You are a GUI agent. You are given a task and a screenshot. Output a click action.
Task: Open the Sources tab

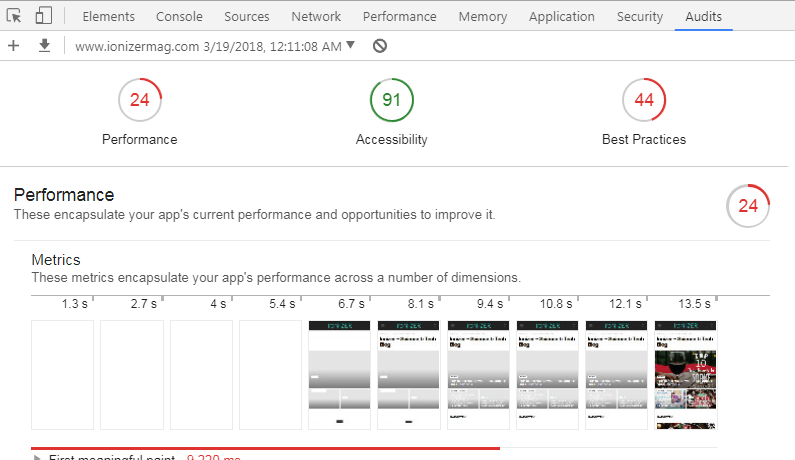click(247, 16)
